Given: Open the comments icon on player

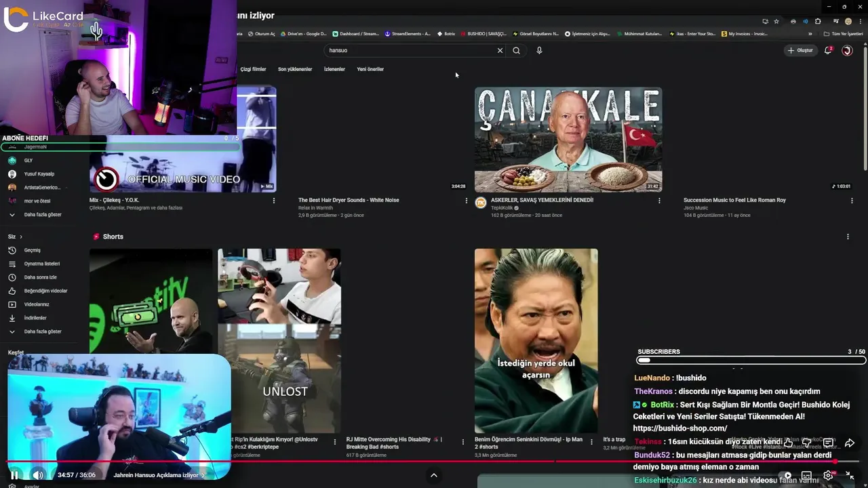Looking at the screenshot, I should (x=828, y=443).
